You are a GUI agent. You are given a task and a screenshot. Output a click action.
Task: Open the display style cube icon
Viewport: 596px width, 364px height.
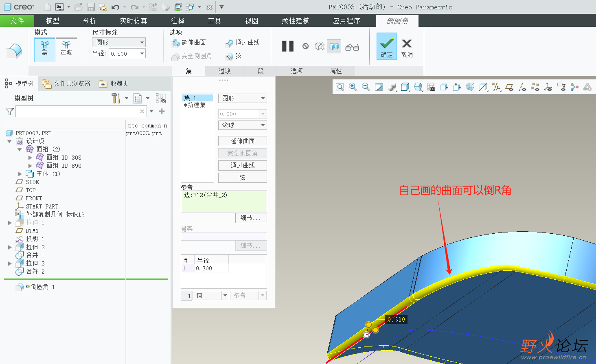pos(405,87)
